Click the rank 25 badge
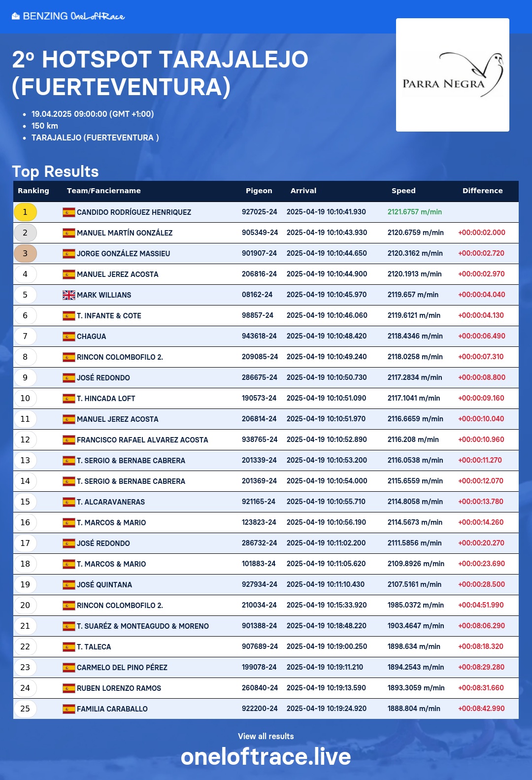The width and height of the screenshot is (532, 780). point(25,709)
